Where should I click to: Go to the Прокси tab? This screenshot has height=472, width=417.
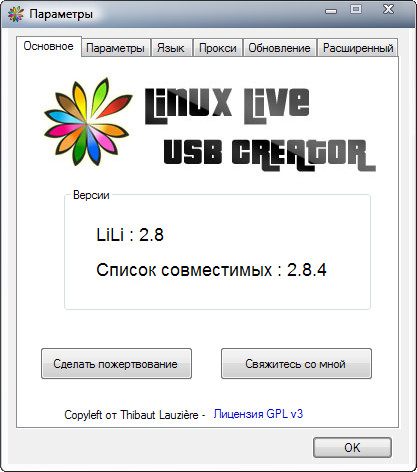pos(218,48)
